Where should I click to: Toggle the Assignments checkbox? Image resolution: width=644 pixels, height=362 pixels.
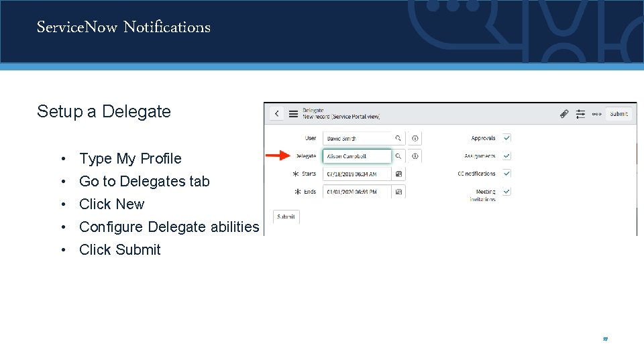click(x=507, y=156)
